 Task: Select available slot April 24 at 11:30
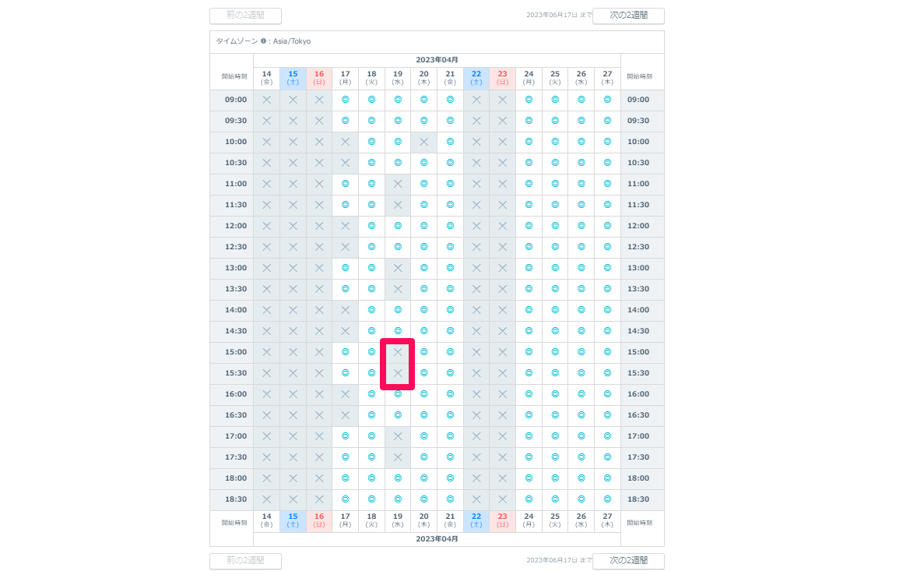point(529,205)
